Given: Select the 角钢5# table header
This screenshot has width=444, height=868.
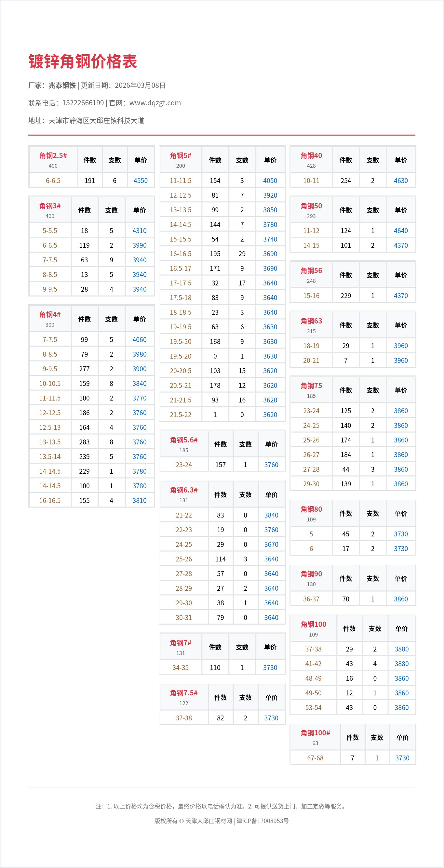Looking at the screenshot, I should 181,160.
